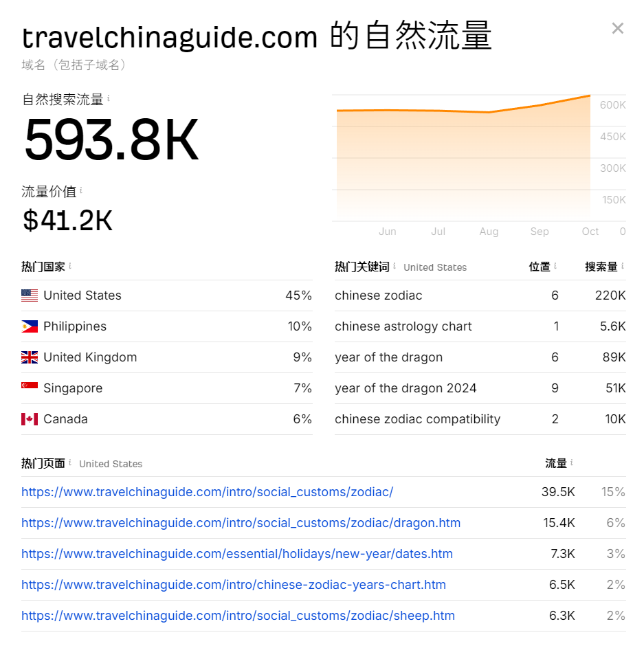Click the United States flag icon
Screen dimensions: 644x648
tap(30, 295)
